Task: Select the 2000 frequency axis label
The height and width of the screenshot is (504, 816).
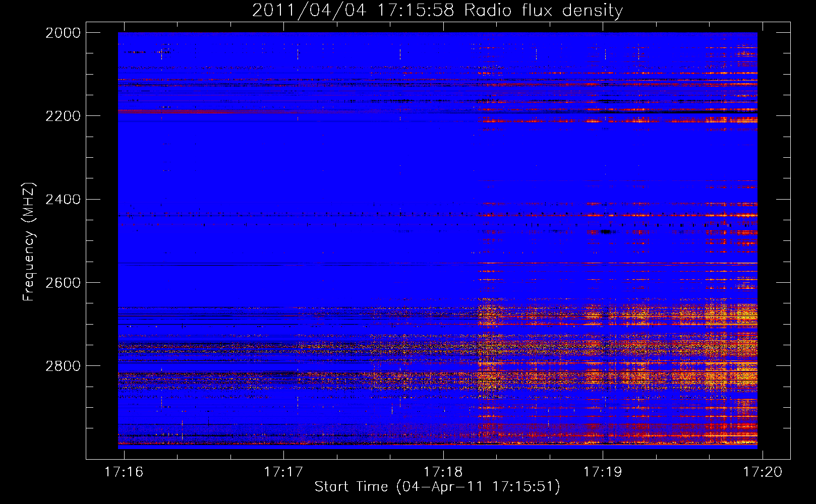Action: (63, 33)
